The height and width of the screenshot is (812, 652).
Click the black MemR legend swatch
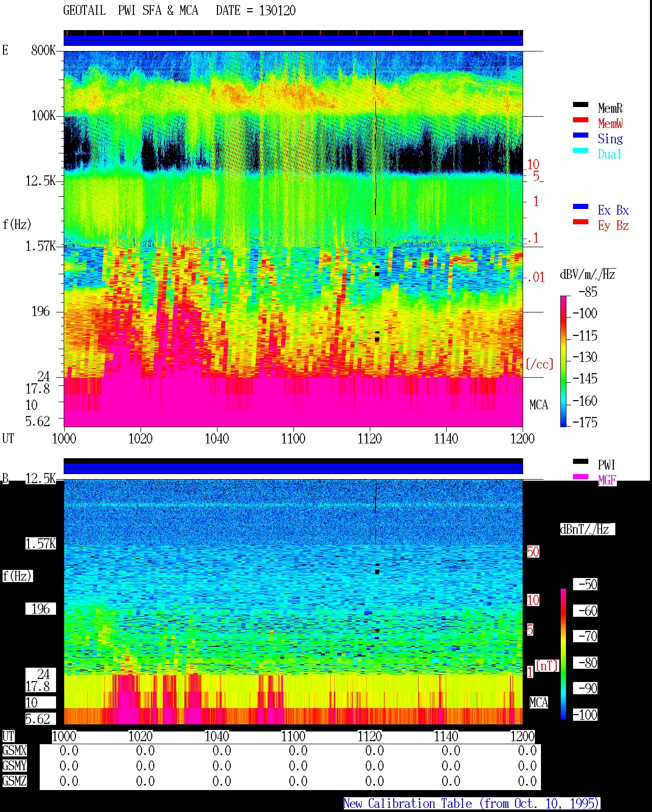point(581,105)
